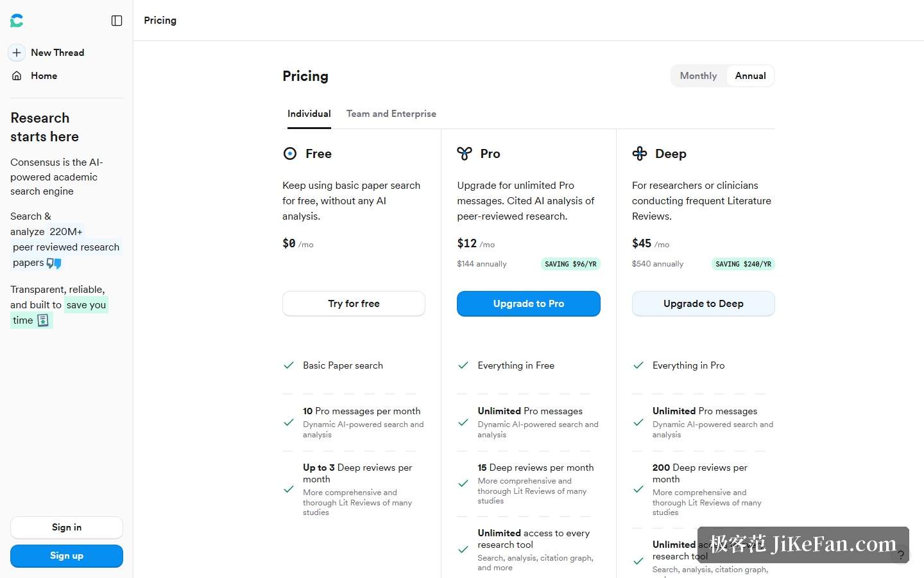Click the 10 Pro messages per month text
This screenshot has height=578, width=924.
coord(362,411)
